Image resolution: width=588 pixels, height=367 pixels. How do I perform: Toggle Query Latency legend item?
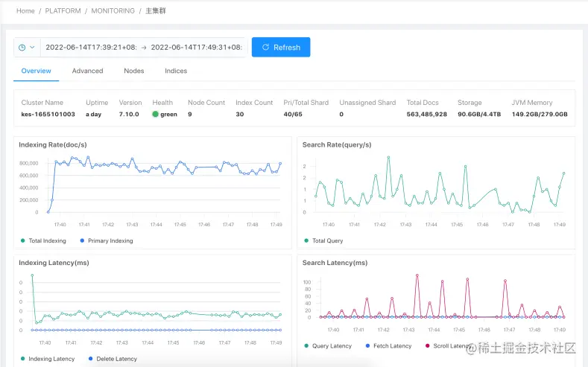pos(328,346)
